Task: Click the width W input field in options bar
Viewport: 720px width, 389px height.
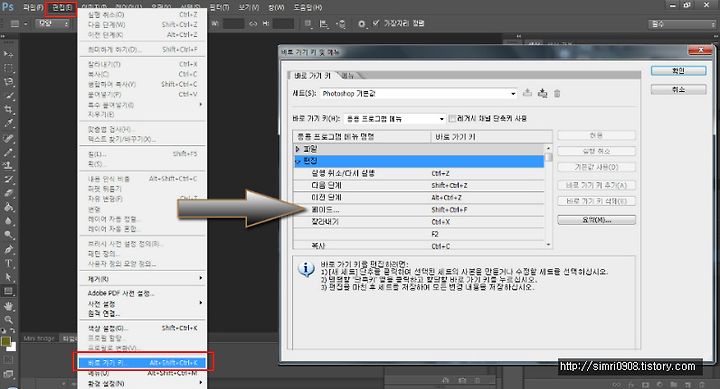Action: point(233,23)
